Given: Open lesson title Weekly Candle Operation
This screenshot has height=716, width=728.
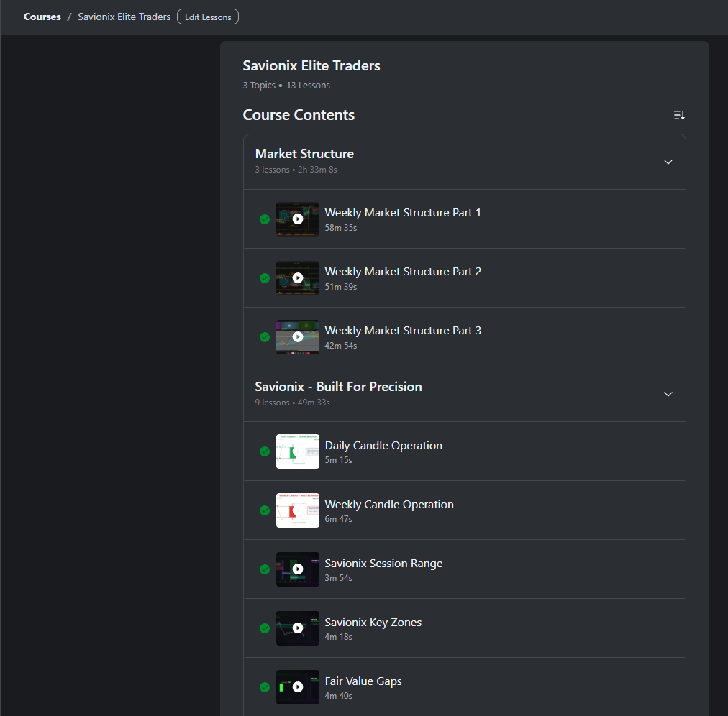Looking at the screenshot, I should pyautogui.click(x=389, y=505).
